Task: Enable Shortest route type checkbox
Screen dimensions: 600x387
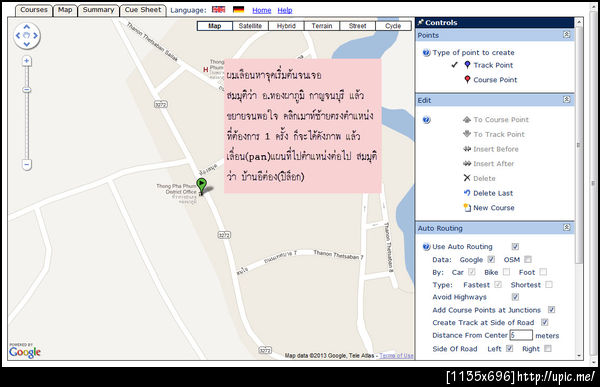Action: pos(549,284)
